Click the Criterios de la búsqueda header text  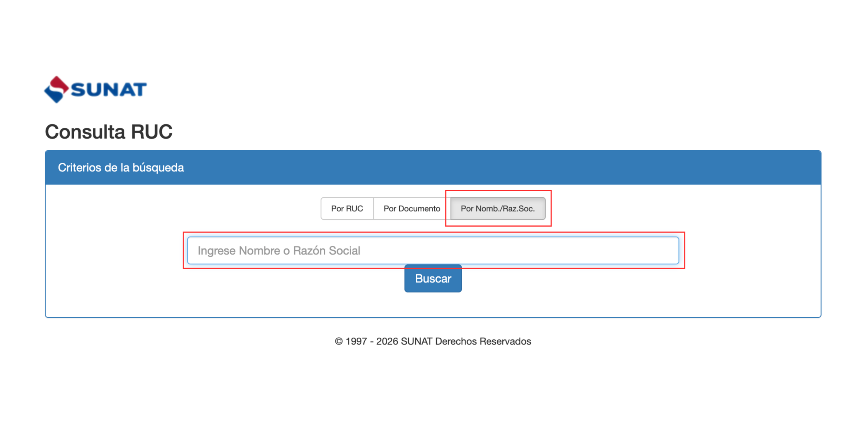(x=121, y=167)
